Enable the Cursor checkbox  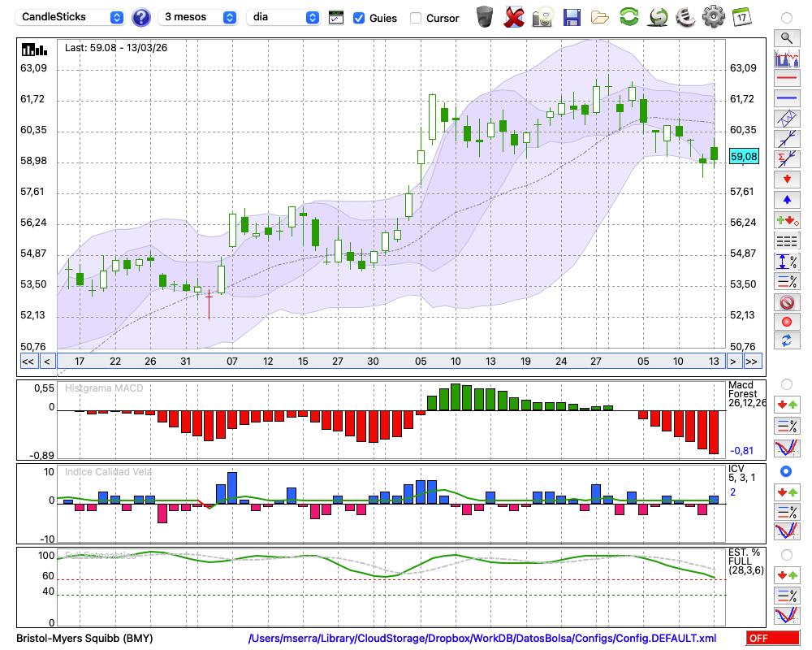click(416, 18)
